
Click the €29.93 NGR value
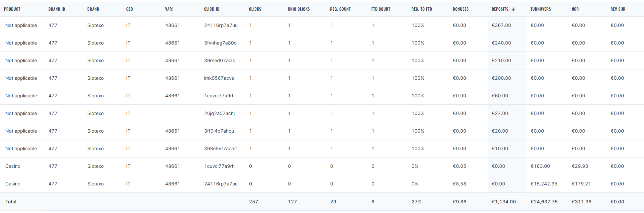point(580,166)
